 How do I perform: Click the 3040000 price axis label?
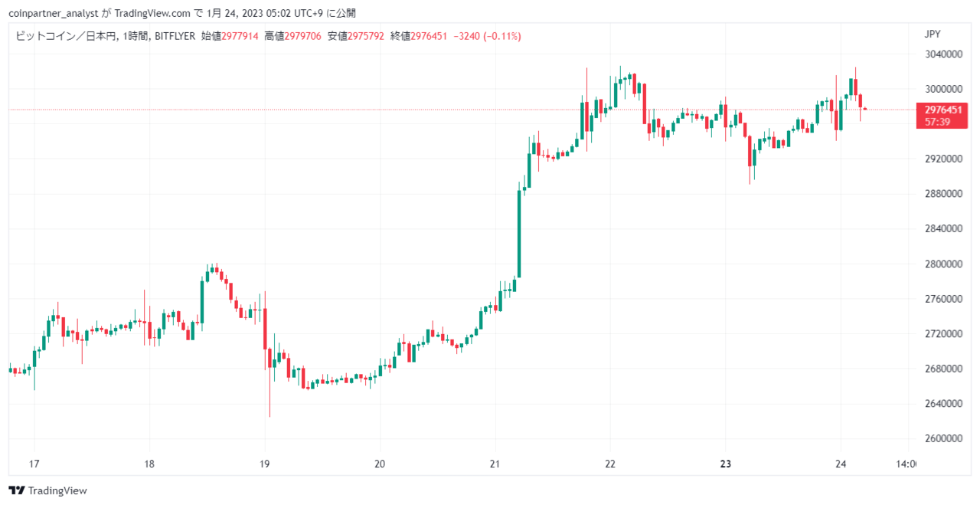click(x=942, y=54)
